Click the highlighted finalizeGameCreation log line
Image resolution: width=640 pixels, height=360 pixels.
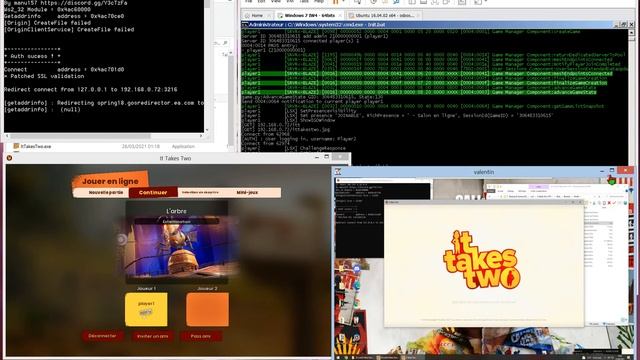(424, 83)
